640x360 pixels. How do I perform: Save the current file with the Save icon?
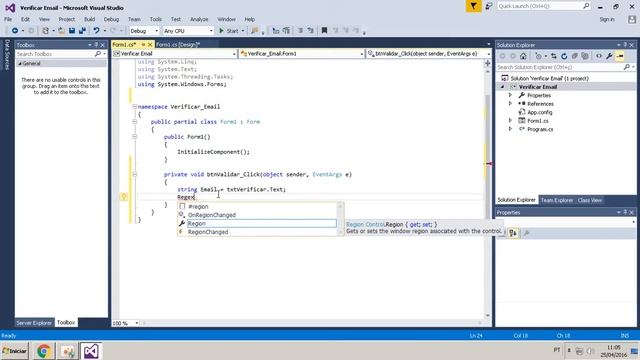(72, 31)
